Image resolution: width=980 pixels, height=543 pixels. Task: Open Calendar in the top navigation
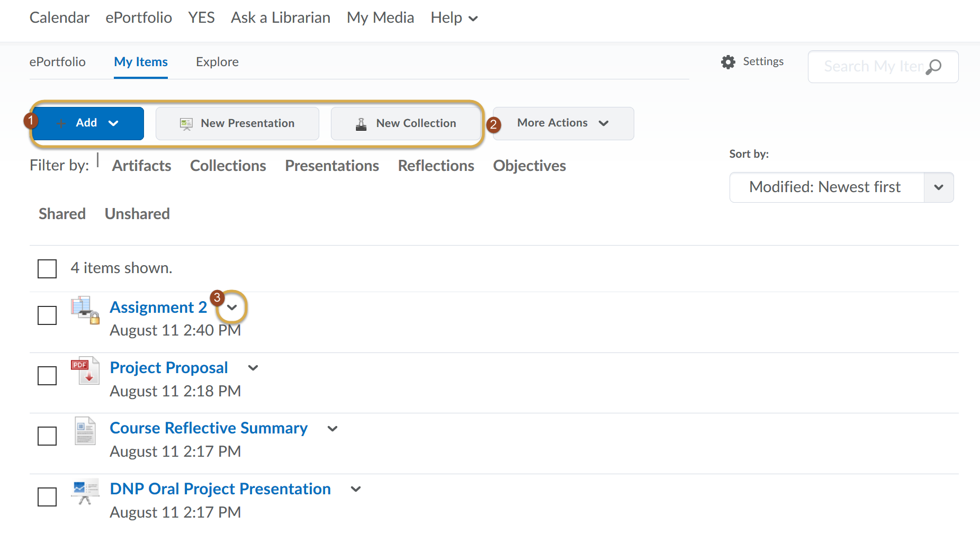tap(59, 18)
